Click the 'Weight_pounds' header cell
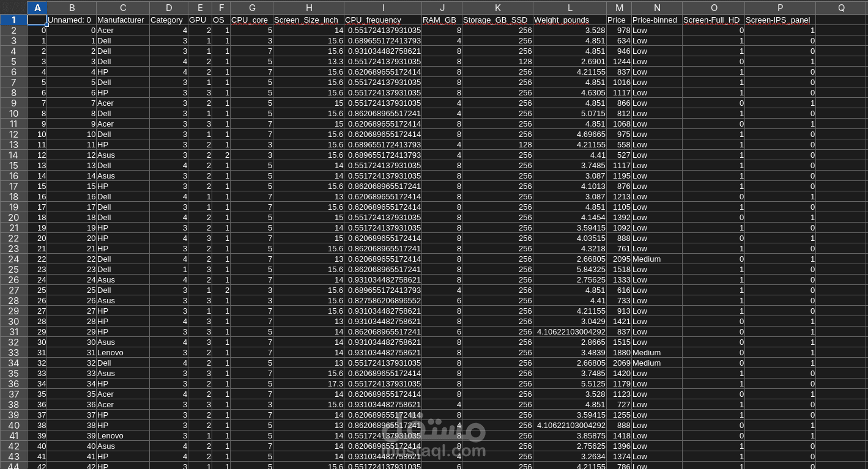 click(569, 20)
